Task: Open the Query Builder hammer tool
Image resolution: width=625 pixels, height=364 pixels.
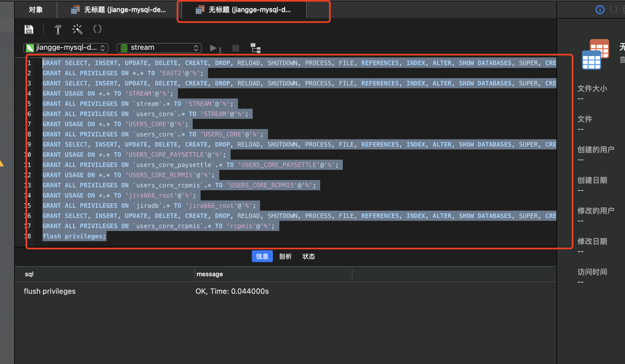Action: click(58, 29)
